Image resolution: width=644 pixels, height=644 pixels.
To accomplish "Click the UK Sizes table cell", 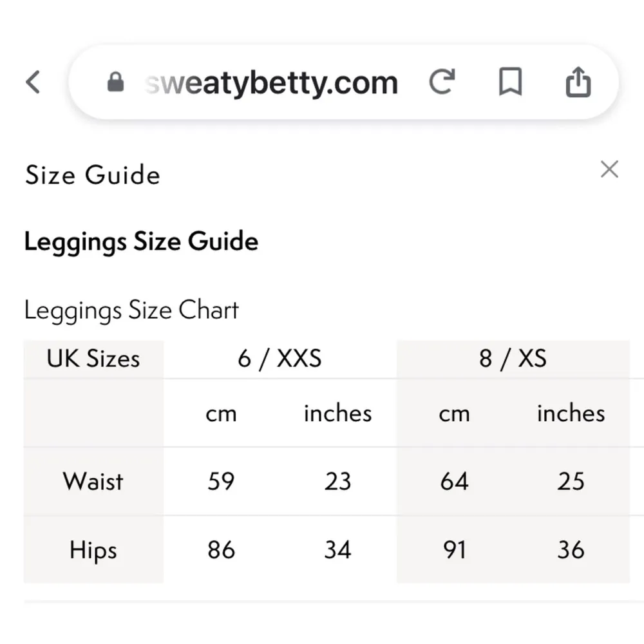I will click(93, 359).
